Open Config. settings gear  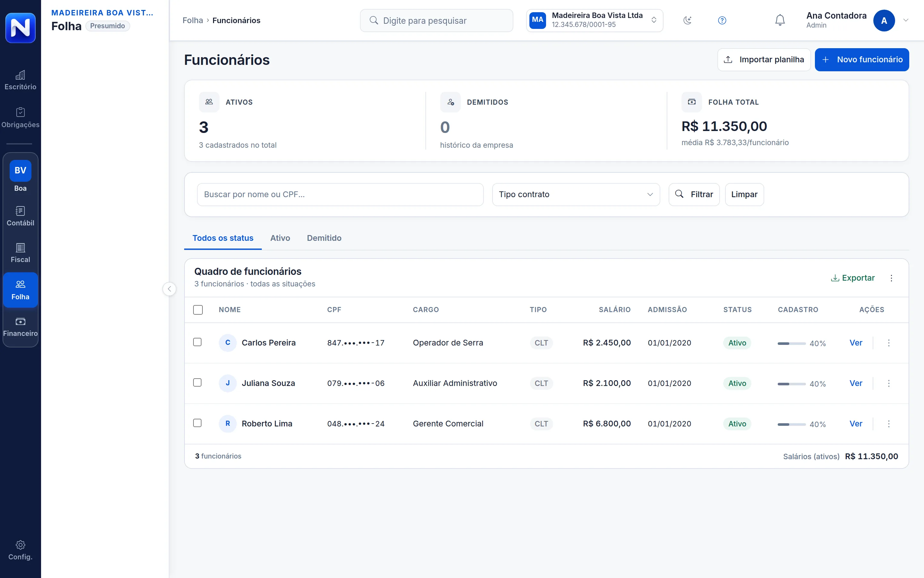pyautogui.click(x=20, y=550)
